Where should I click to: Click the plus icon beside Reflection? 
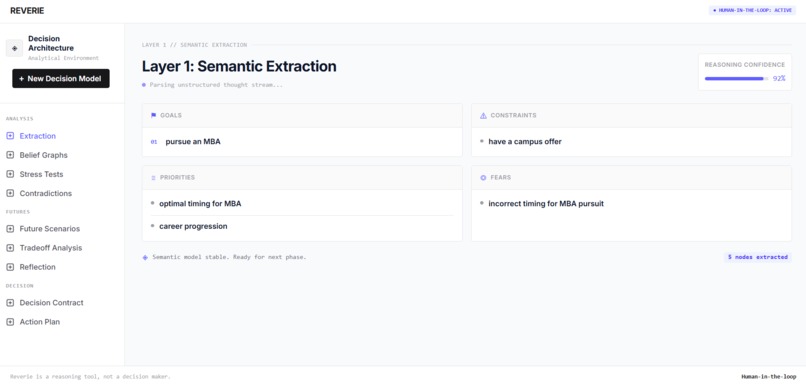click(x=10, y=267)
